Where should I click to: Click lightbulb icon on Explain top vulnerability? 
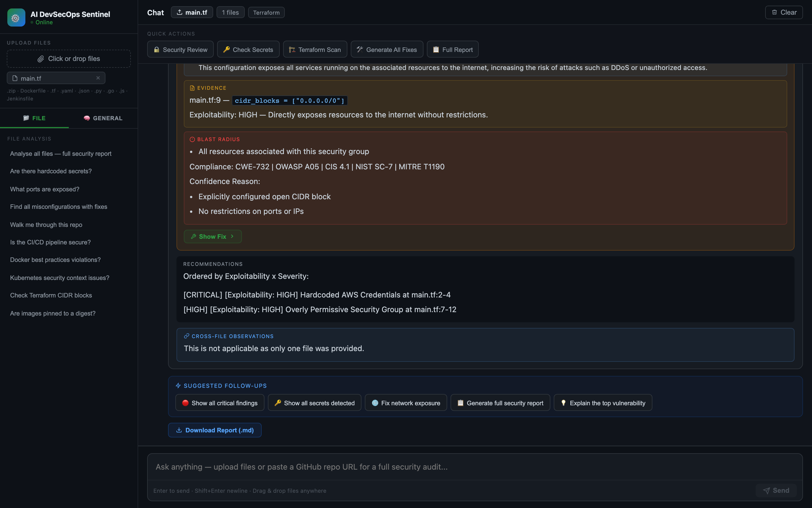563,403
